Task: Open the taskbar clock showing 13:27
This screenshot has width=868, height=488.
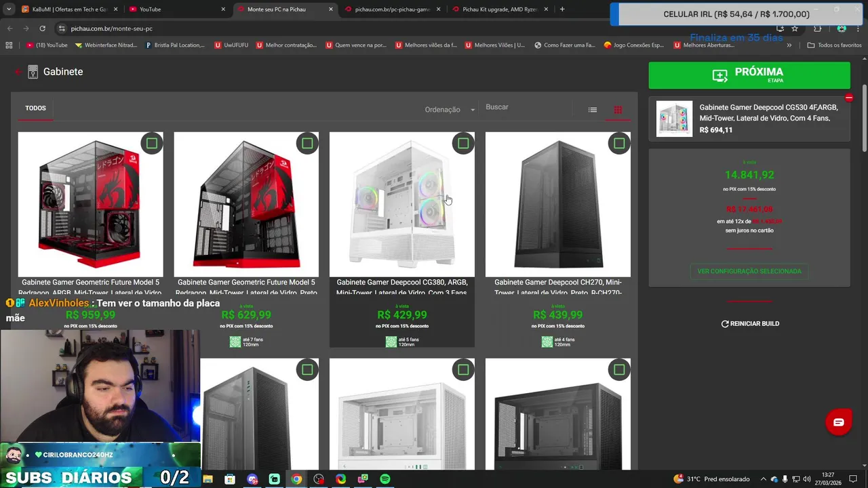Action: [x=828, y=479]
